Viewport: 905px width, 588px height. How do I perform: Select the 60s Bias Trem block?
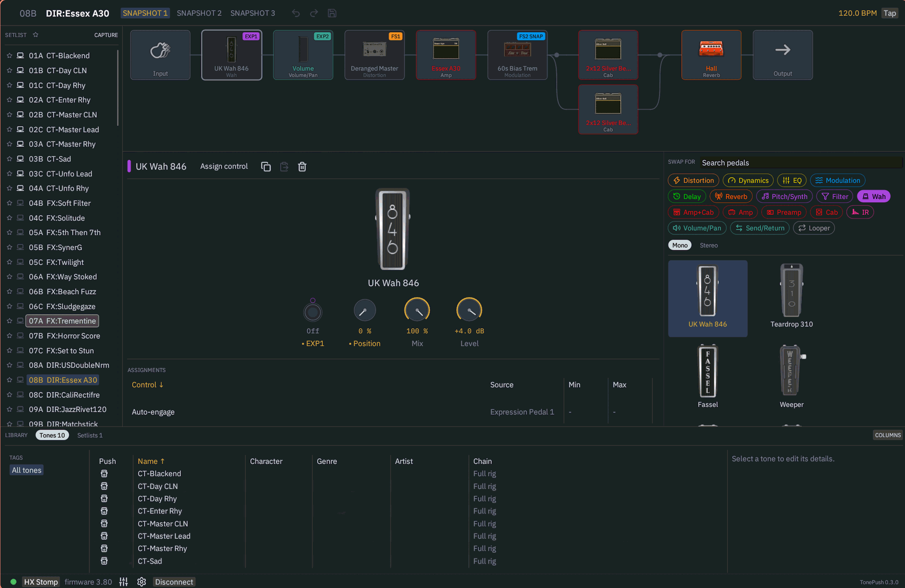(x=518, y=55)
